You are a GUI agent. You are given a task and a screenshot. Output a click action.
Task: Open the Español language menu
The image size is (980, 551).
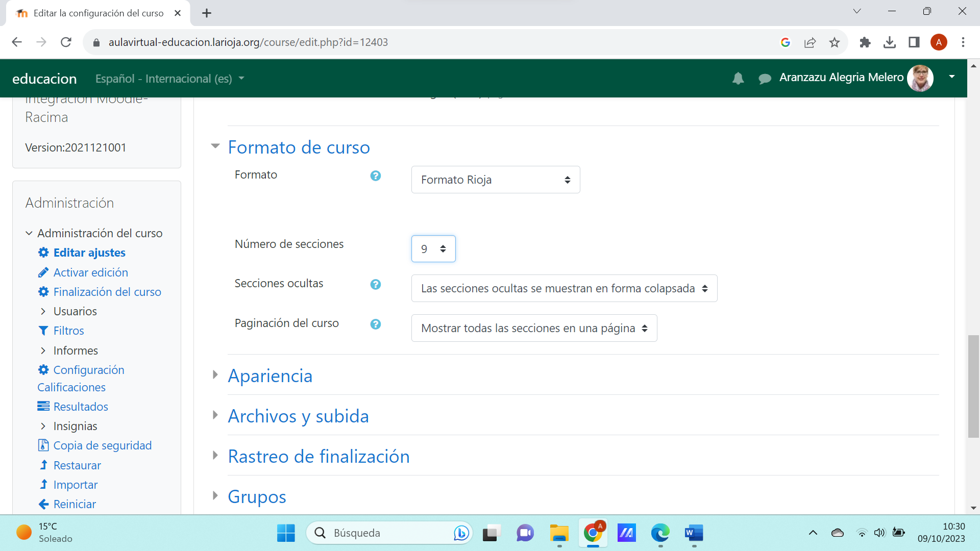[x=169, y=79]
